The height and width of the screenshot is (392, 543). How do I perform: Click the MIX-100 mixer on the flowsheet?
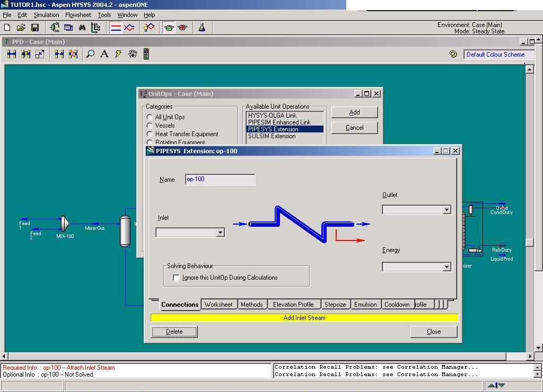click(65, 224)
